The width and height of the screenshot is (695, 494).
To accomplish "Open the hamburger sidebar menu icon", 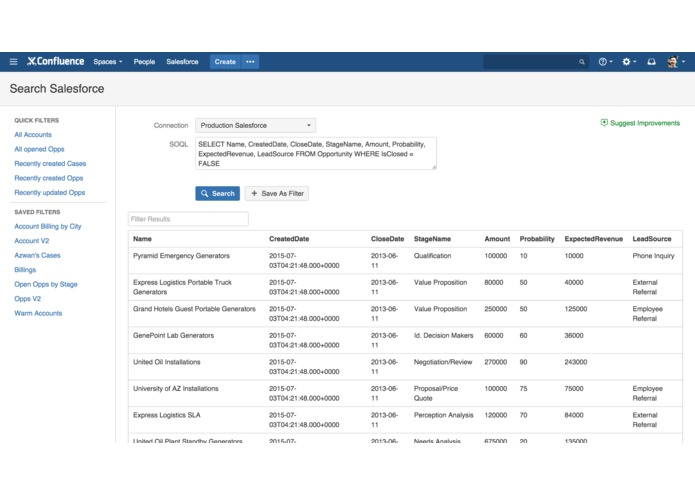I will click(13, 62).
